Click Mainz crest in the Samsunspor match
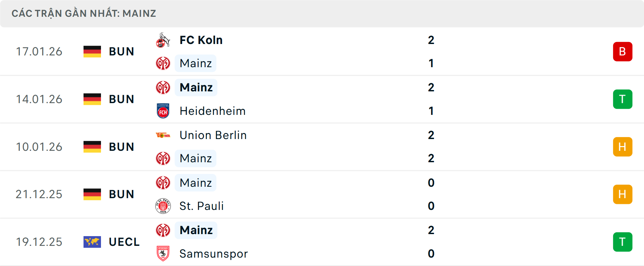Viewport: 644px width, 266px height. pos(163,230)
